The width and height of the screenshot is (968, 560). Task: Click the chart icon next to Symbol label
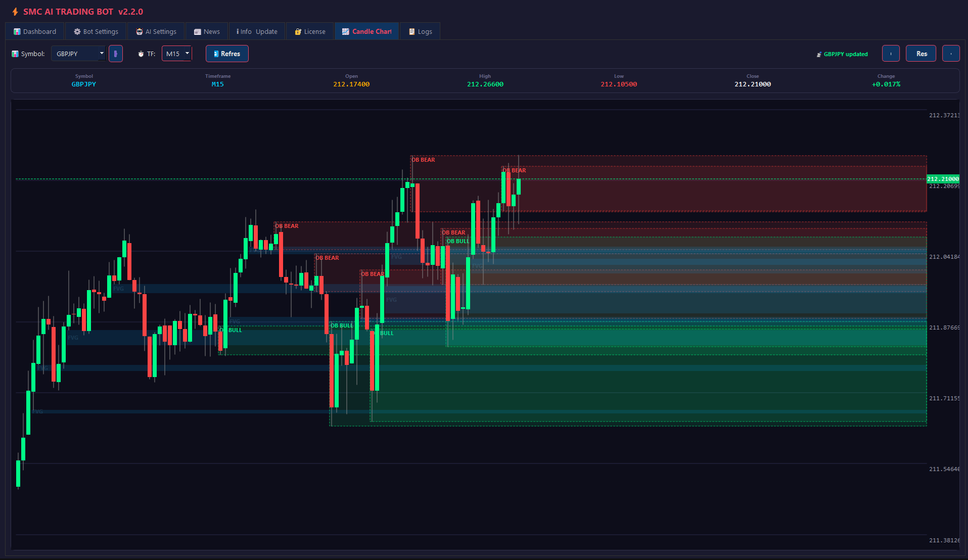click(15, 54)
